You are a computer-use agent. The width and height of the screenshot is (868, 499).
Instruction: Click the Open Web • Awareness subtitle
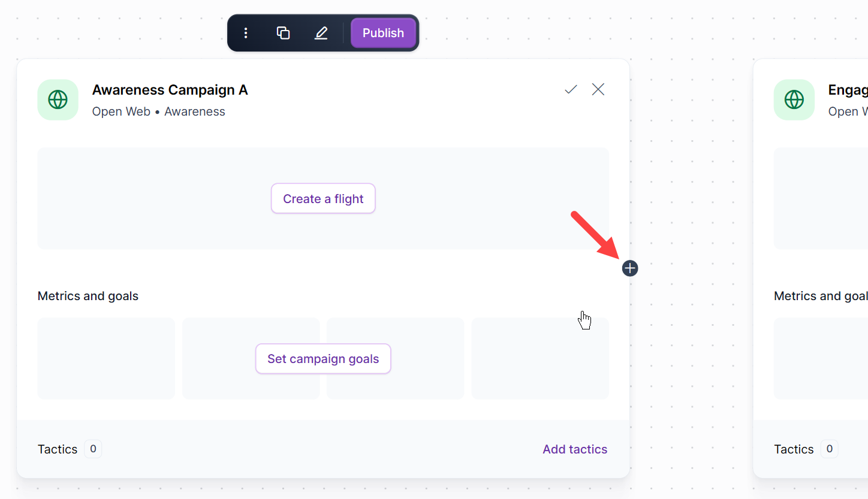coord(159,111)
